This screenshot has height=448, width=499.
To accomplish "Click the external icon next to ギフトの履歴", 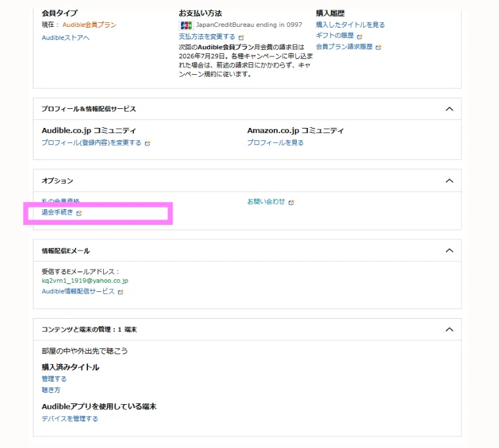I will [360, 37].
